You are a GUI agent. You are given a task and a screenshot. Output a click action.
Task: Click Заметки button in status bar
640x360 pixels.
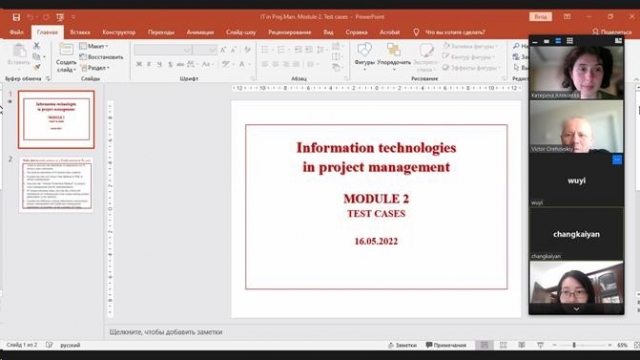[402, 345]
